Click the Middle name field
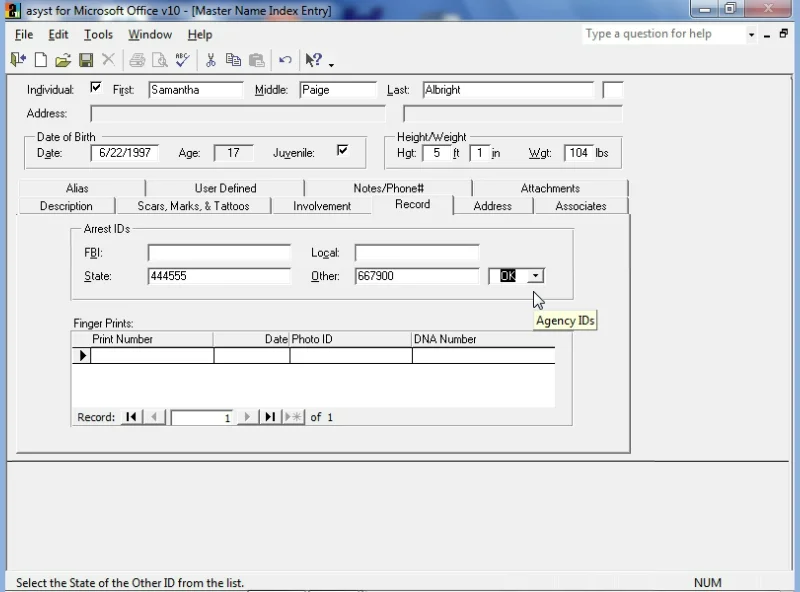Screen dimensions: 800x592 point(338,90)
